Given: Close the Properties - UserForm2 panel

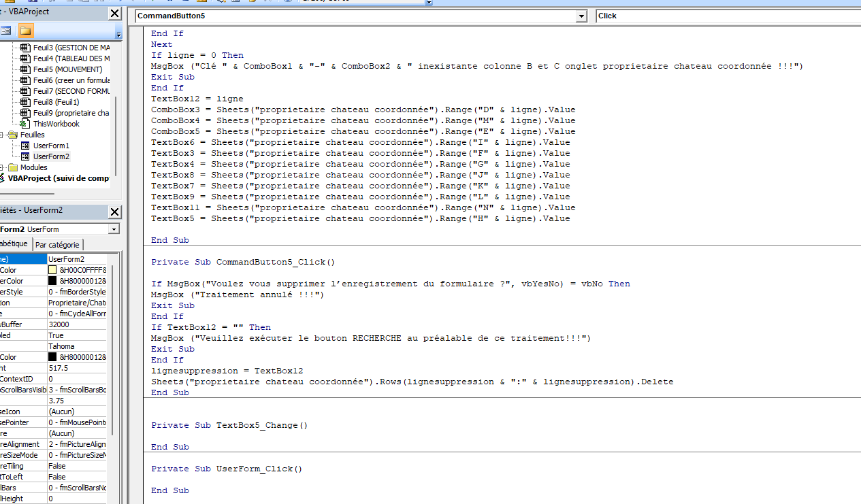Looking at the screenshot, I should pos(114,212).
